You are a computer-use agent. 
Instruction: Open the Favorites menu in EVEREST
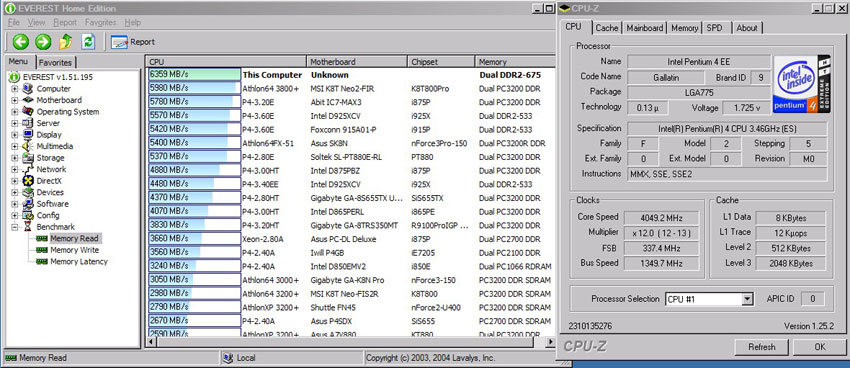[100, 22]
